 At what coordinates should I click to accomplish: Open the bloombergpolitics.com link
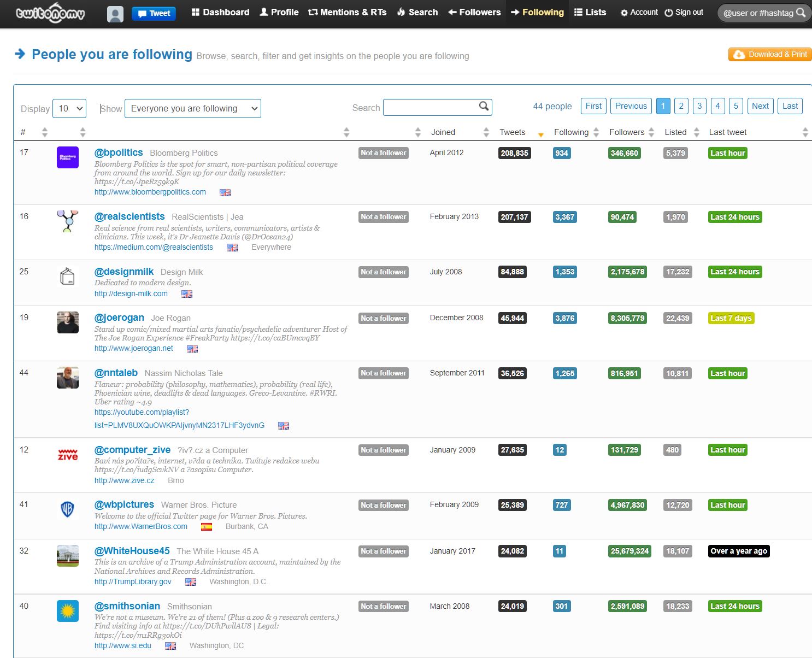pyautogui.click(x=150, y=192)
